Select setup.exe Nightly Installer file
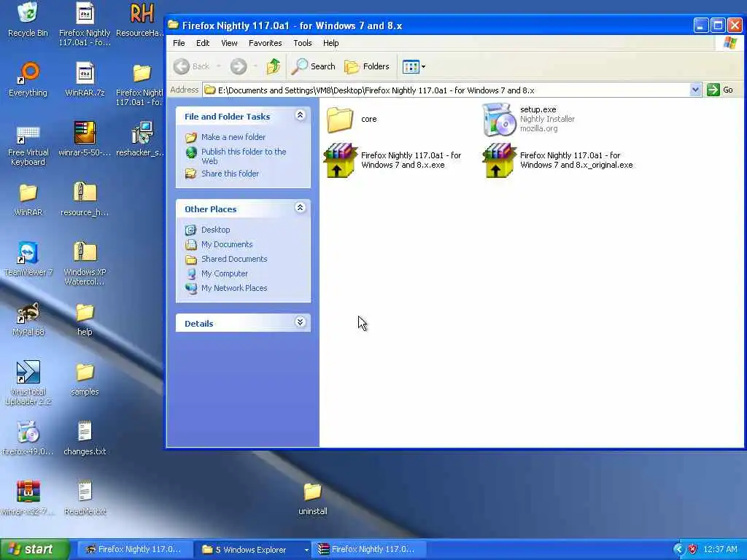747x560 pixels. coord(528,119)
